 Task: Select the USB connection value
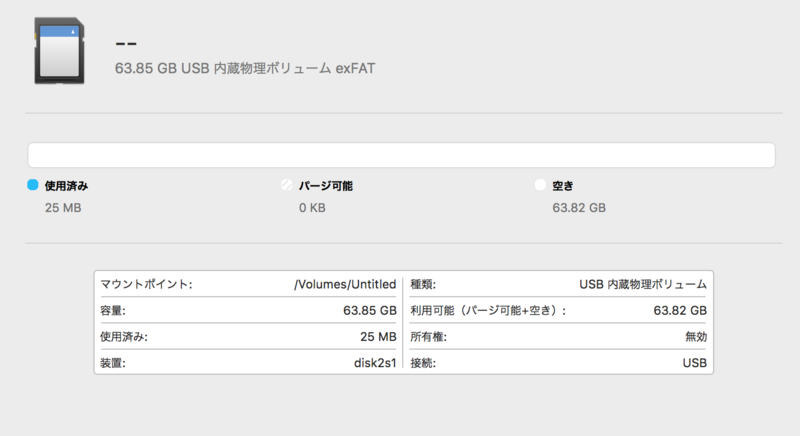tap(695, 363)
